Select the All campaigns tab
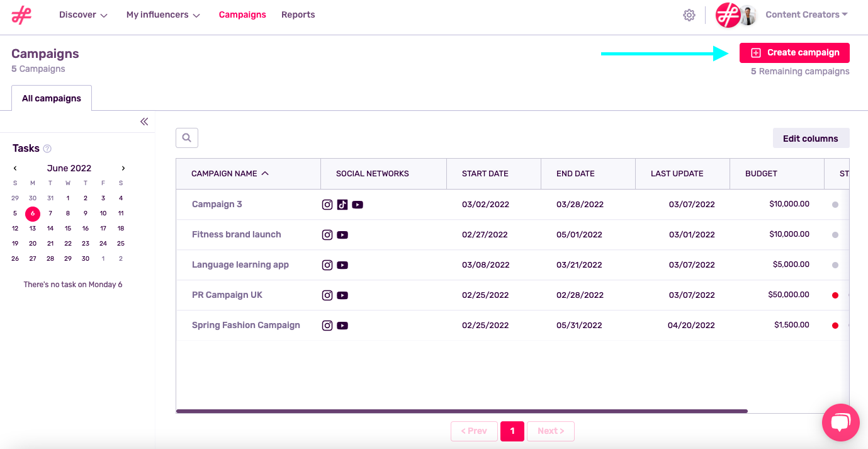 pos(52,98)
